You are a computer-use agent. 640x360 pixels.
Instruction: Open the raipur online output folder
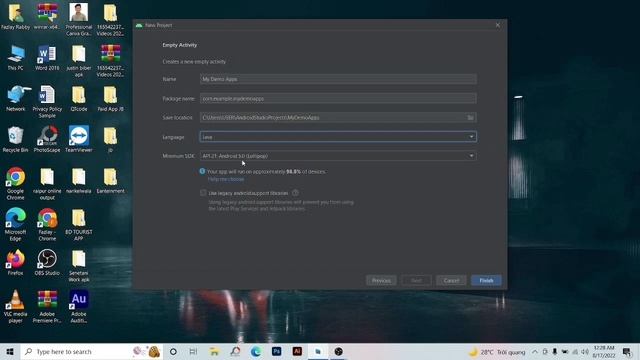click(x=47, y=183)
